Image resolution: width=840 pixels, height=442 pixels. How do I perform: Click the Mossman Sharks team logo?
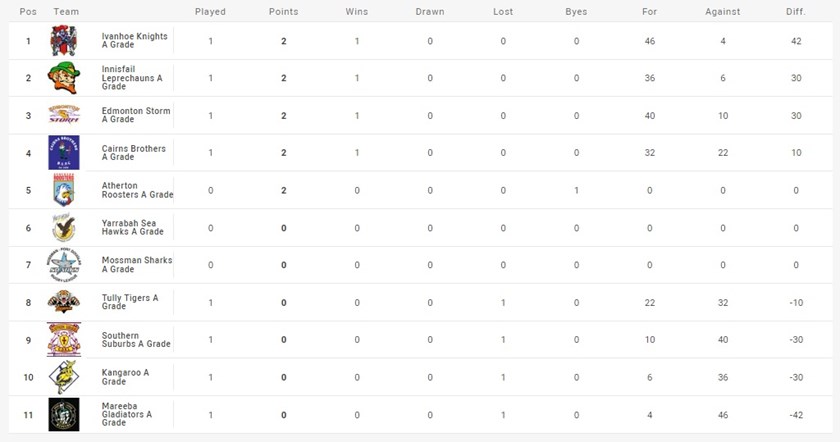[63, 264]
